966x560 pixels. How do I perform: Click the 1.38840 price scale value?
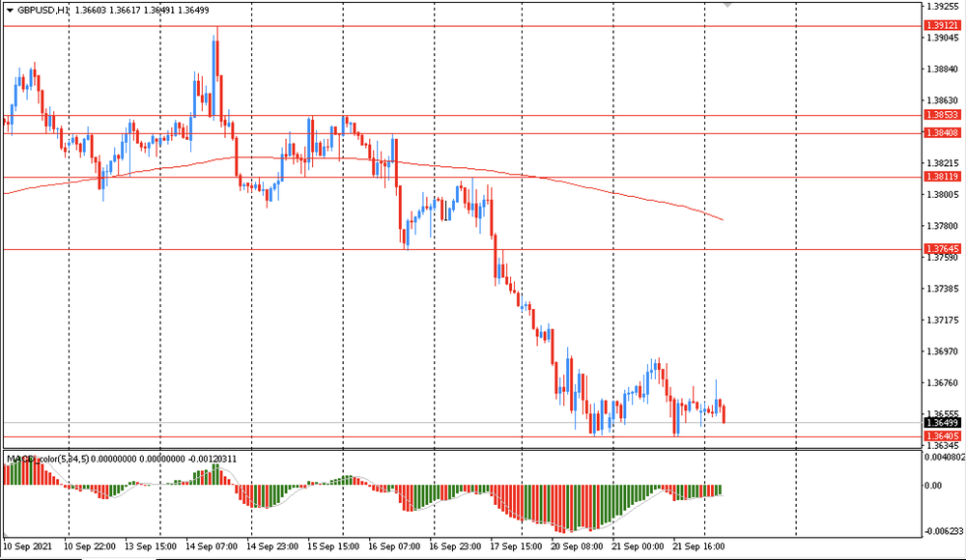[x=943, y=69]
